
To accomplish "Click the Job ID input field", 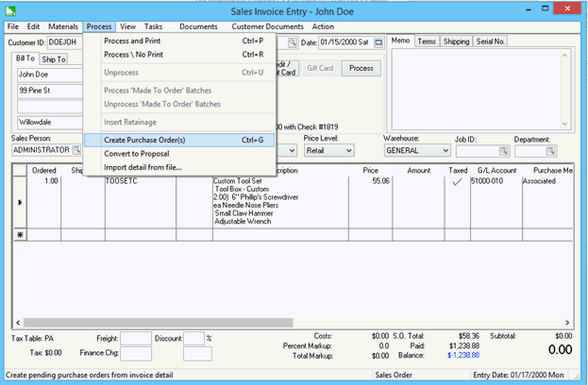I will tap(478, 151).
